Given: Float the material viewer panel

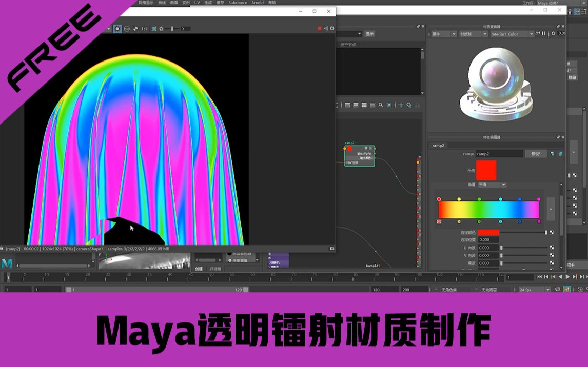Looking at the screenshot, I should tap(558, 26).
